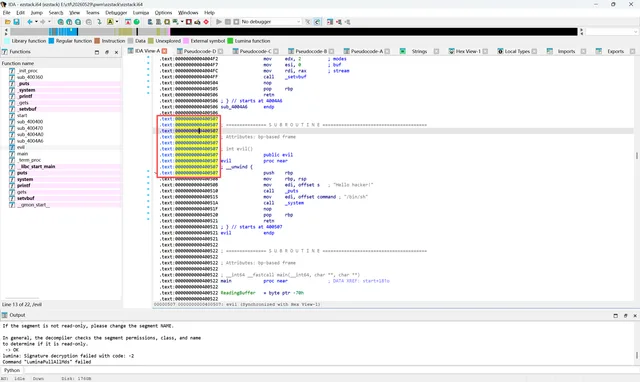
Task: Open the Lumina menu
Action: [141, 13]
